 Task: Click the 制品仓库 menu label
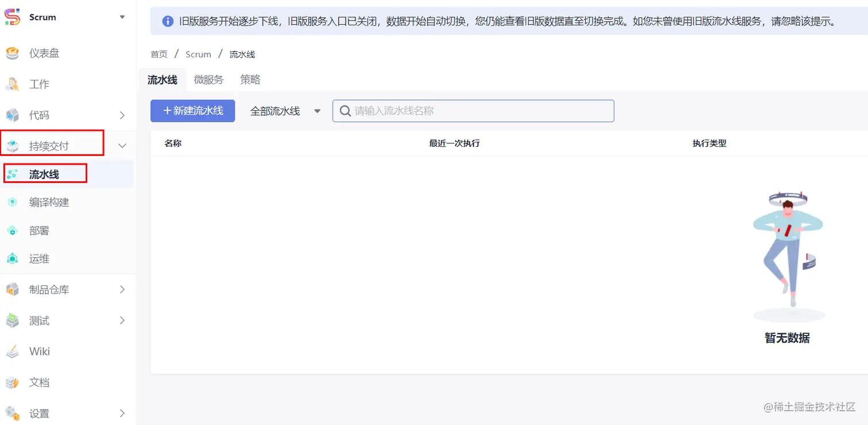tap(49, 290)
